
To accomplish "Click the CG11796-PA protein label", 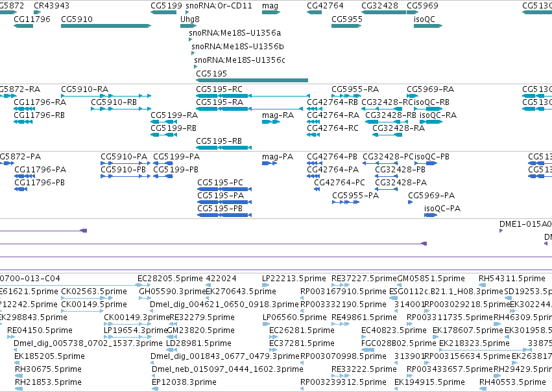I will pos(40,170).
